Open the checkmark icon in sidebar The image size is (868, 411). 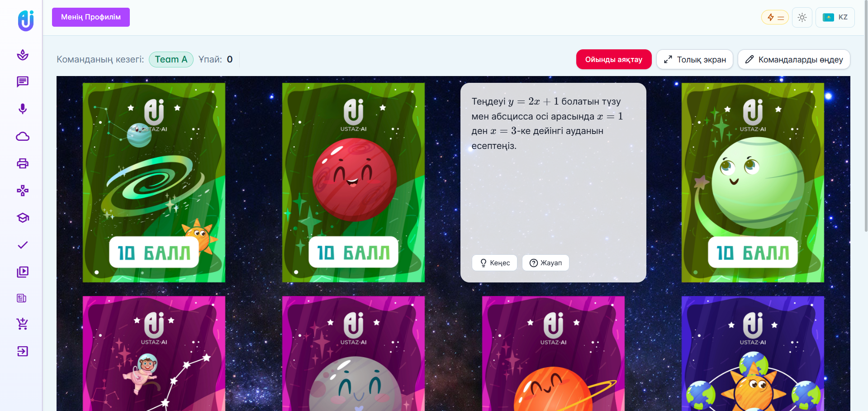point(23,245)
